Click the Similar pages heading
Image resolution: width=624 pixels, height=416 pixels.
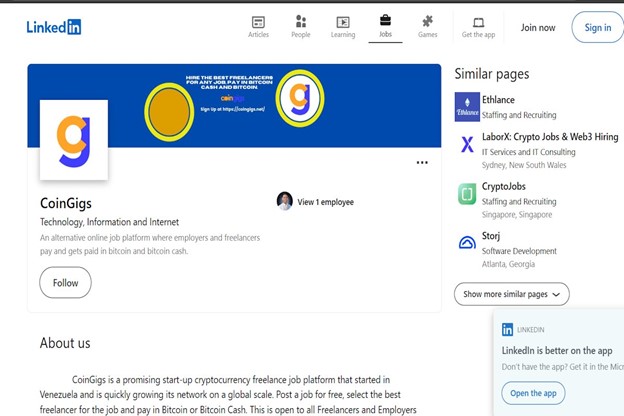tap(492, 74)
